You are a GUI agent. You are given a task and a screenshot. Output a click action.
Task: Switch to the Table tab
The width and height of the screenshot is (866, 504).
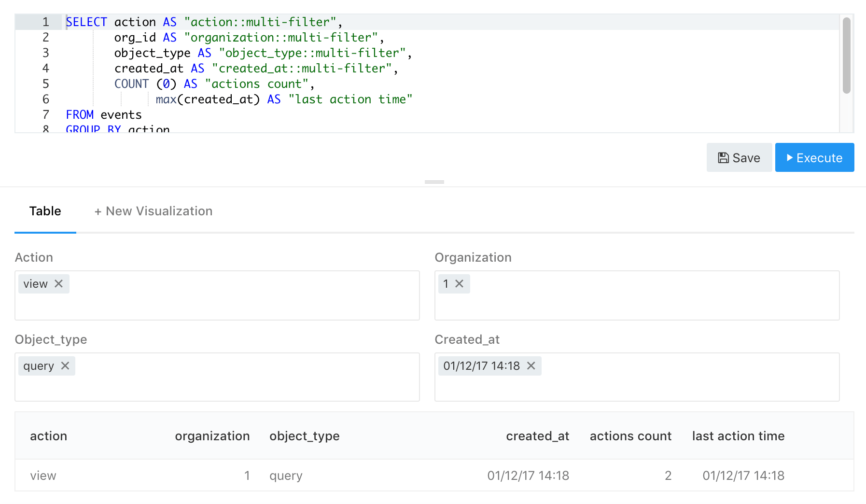pos(45,211)
